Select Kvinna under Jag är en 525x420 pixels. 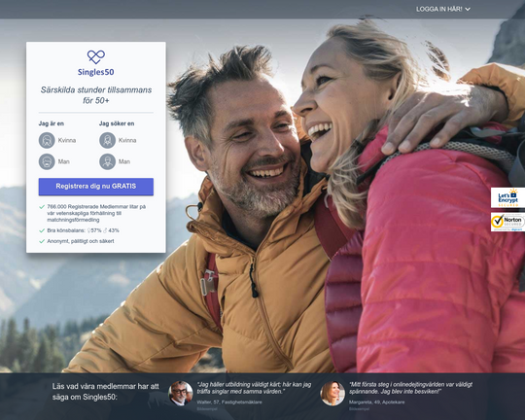[x=57, y=140]
